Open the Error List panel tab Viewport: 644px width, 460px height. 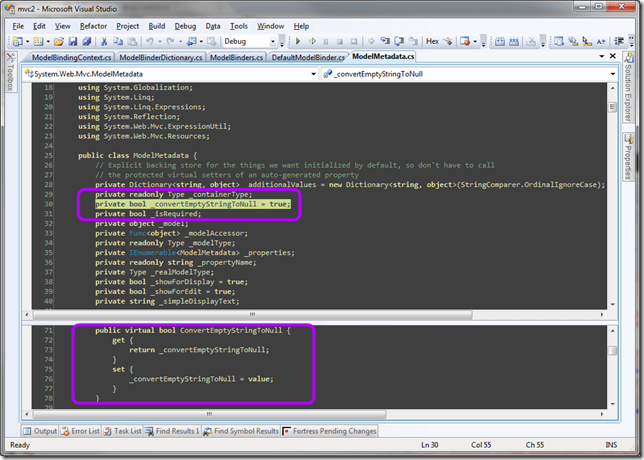click(x=80, y=431)
